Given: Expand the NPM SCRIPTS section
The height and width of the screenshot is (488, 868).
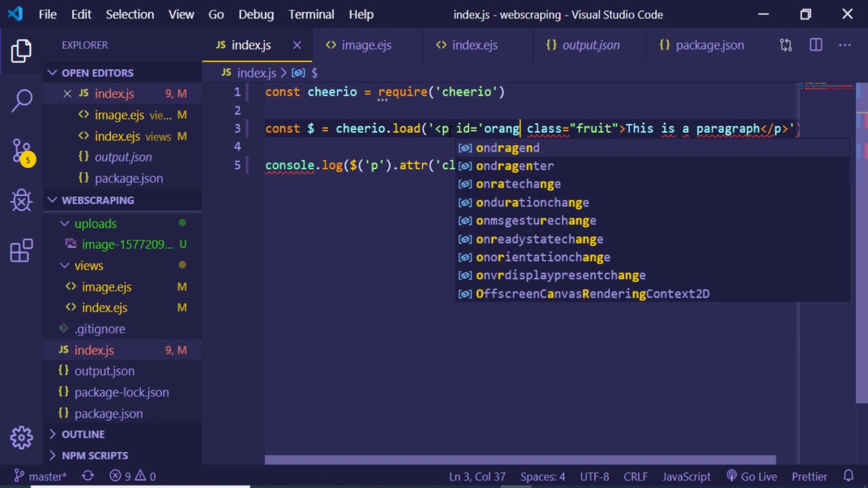Looking at the screenshot, I should pyautogui.click(x=53, y=455).
